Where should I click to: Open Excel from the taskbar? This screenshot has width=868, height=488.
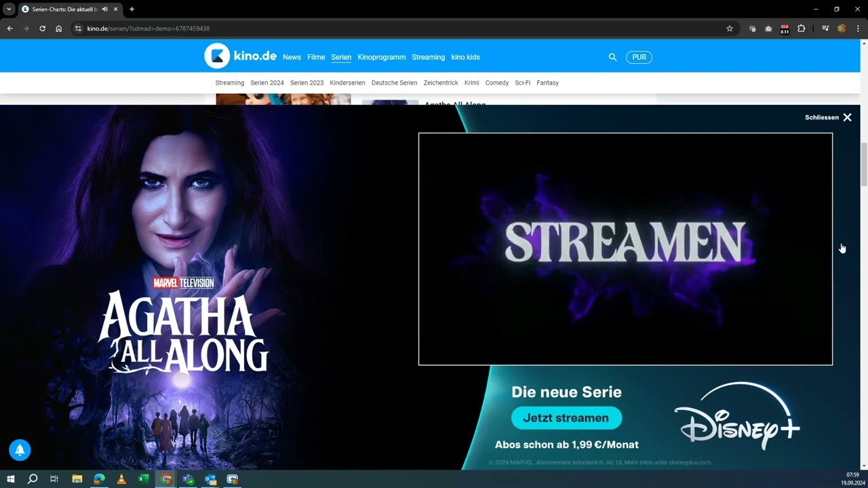[144, 479]
